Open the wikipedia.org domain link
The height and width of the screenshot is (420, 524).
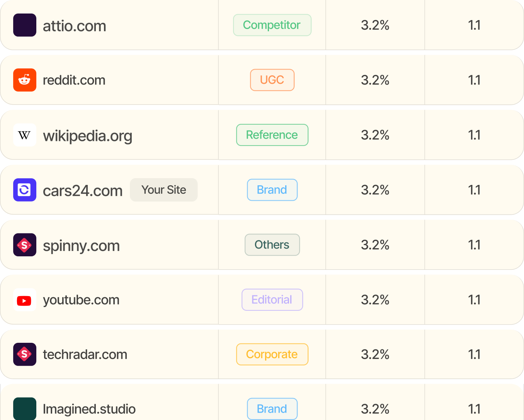pos(87,136)
